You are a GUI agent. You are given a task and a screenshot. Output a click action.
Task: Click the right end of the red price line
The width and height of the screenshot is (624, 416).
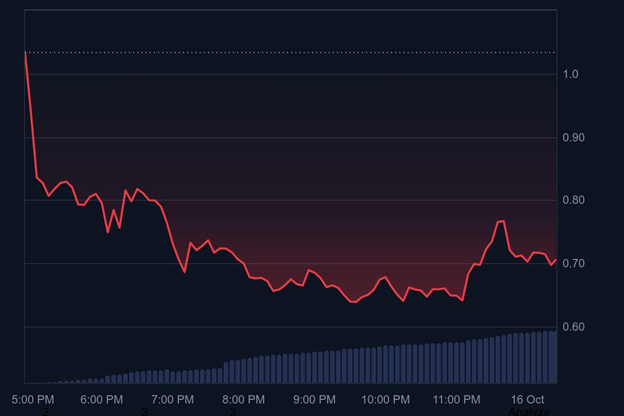[x=556, y=260]
